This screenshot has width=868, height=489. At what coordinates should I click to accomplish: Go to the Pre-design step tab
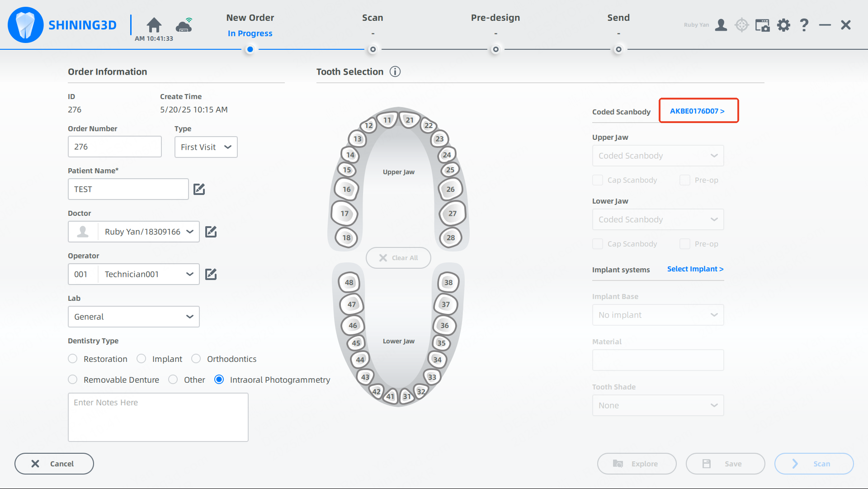pyautogui.click(x=495, y=18)
